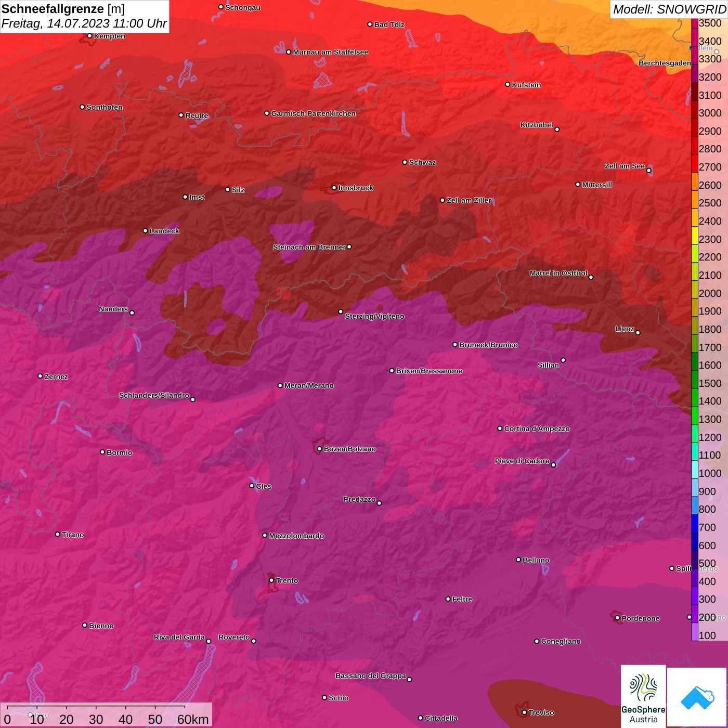This screenshot has width=728, height=728.
Task: Click the Murnau am Staffelsee label
Action: (x=330, y=52)
